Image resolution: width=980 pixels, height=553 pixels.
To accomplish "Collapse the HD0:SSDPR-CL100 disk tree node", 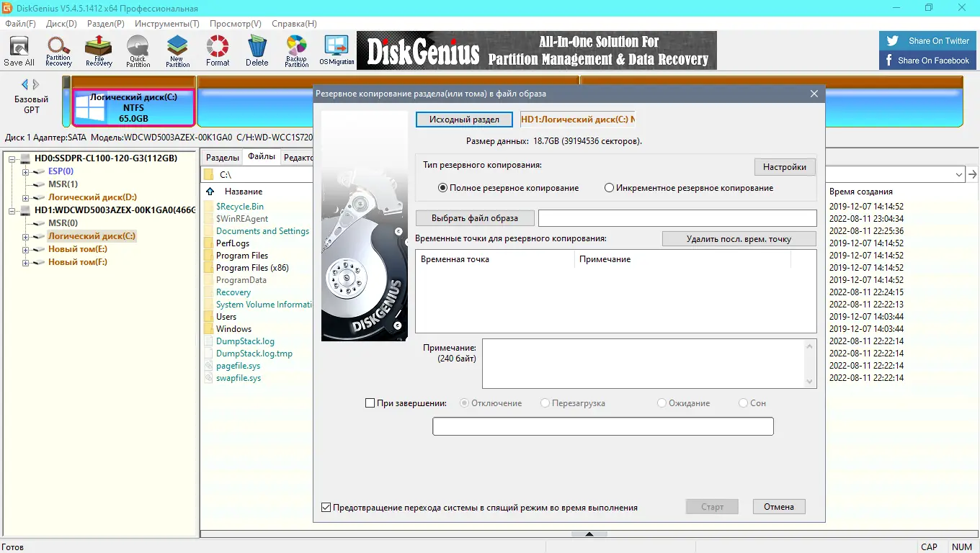I will tap(13, 158).
